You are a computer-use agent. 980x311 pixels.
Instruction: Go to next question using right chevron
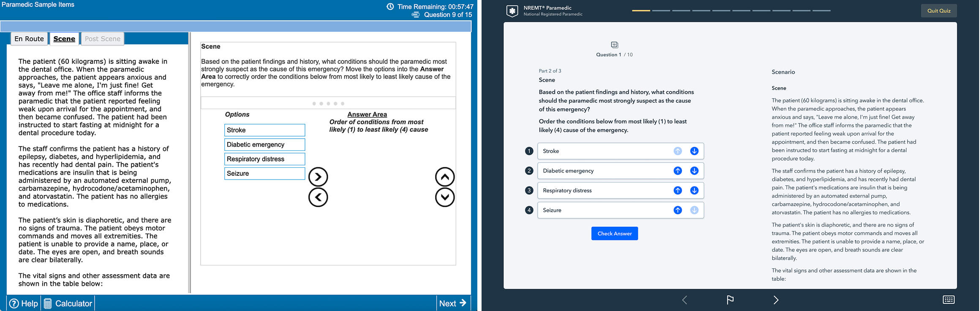coord(776,300)
